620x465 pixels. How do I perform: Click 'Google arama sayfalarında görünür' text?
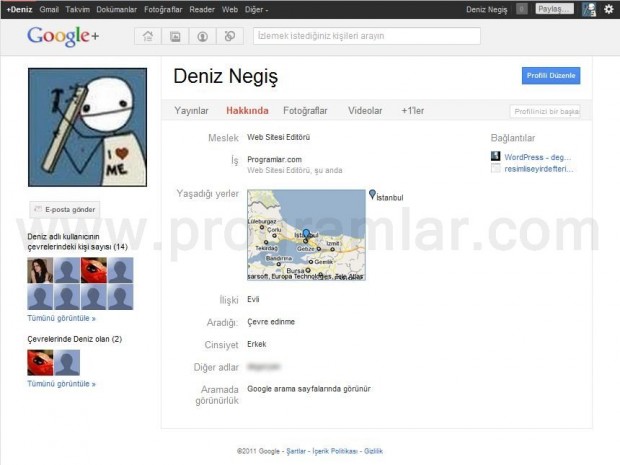(x=309, y=389)
